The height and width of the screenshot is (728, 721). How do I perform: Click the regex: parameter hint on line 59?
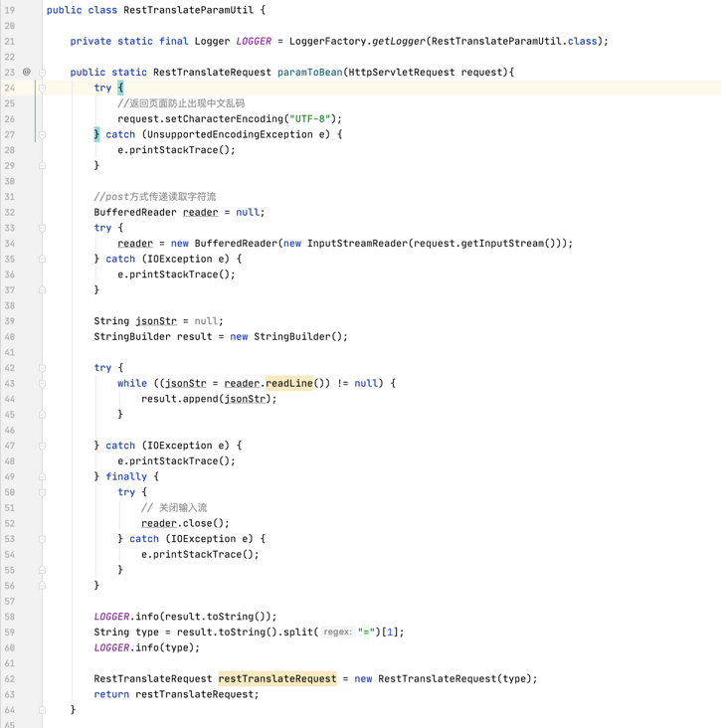pos(337,632)
